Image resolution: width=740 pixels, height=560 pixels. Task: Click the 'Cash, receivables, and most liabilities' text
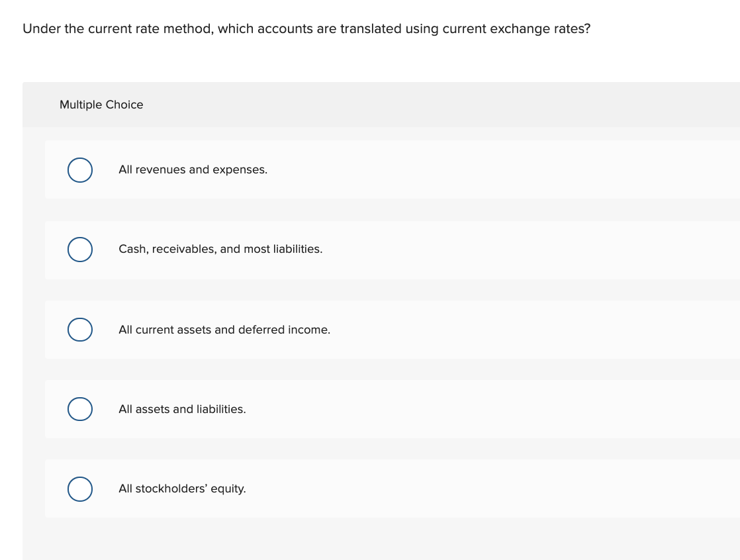coord(220,250)
